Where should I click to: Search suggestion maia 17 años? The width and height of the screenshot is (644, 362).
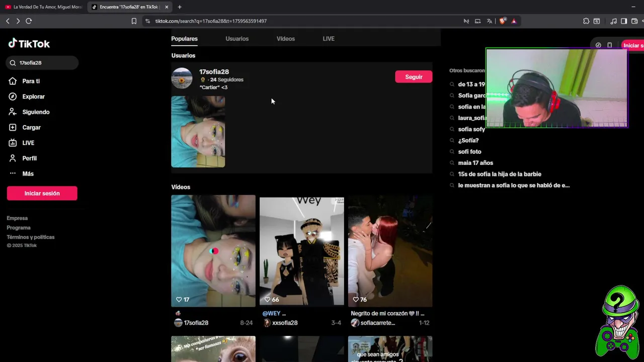(x=475, y=163)
